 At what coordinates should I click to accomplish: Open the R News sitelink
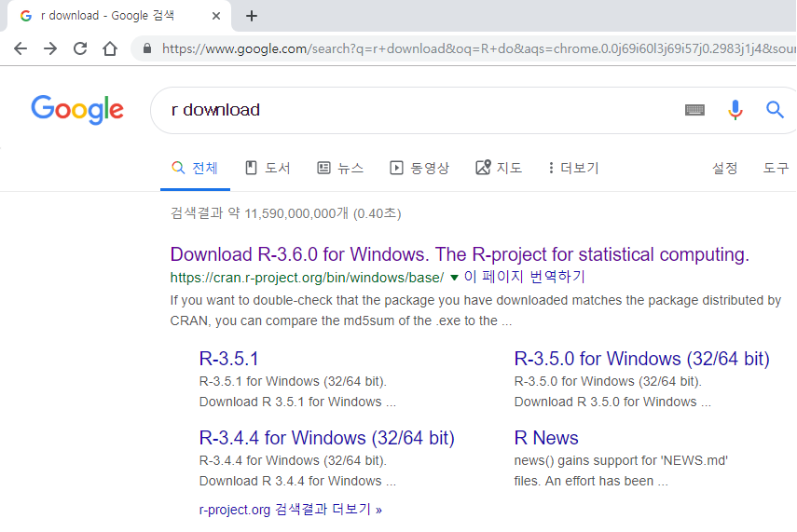click(x=546, y=438)
